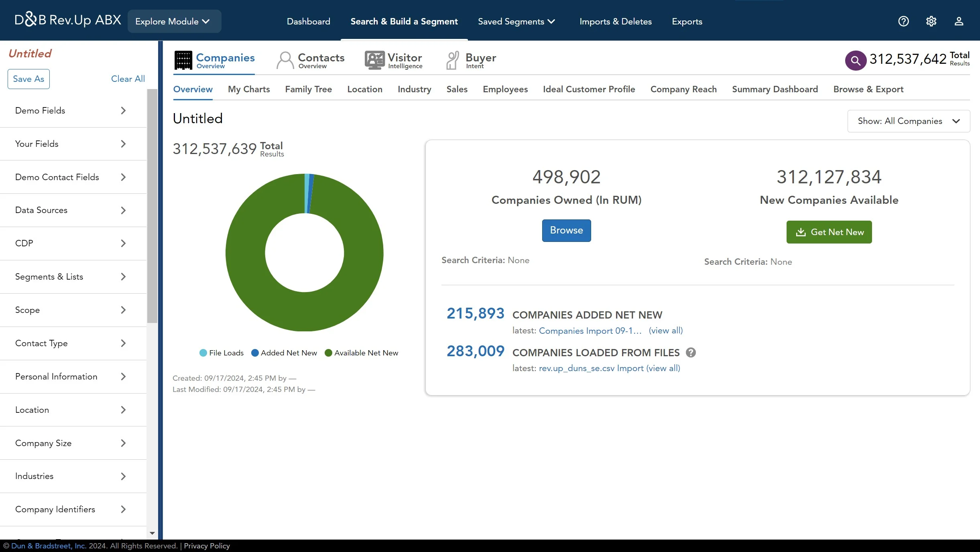
Task: Expand the Personal Information filter
Action: pos(73,377)
